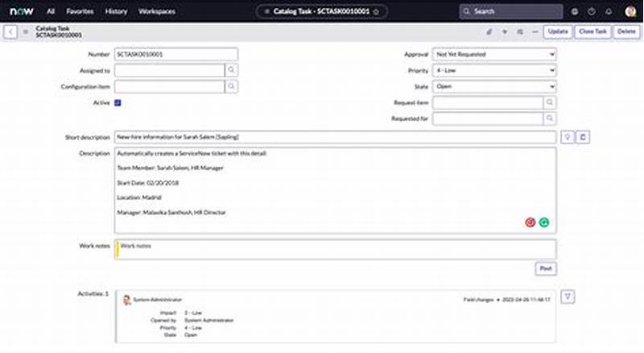Image resolution: width=644 pixels, height=353 pixels.
Task: Click the Delete button
Action: (626, 31)
